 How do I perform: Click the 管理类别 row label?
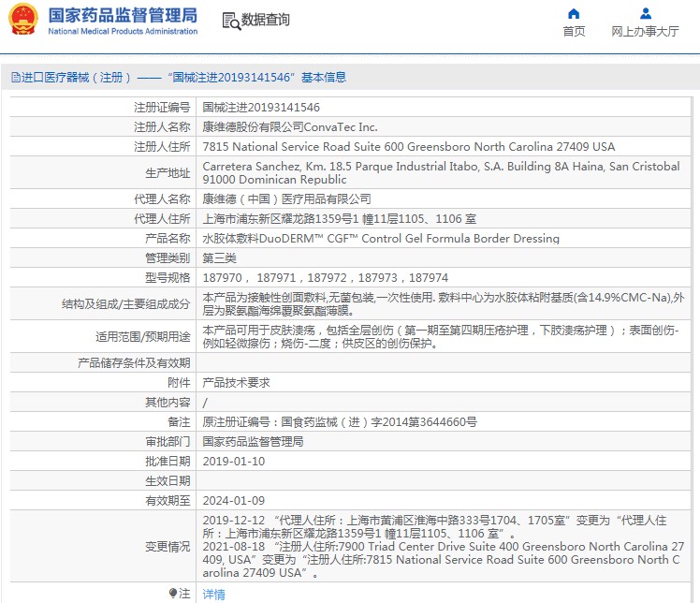(168, 258)
